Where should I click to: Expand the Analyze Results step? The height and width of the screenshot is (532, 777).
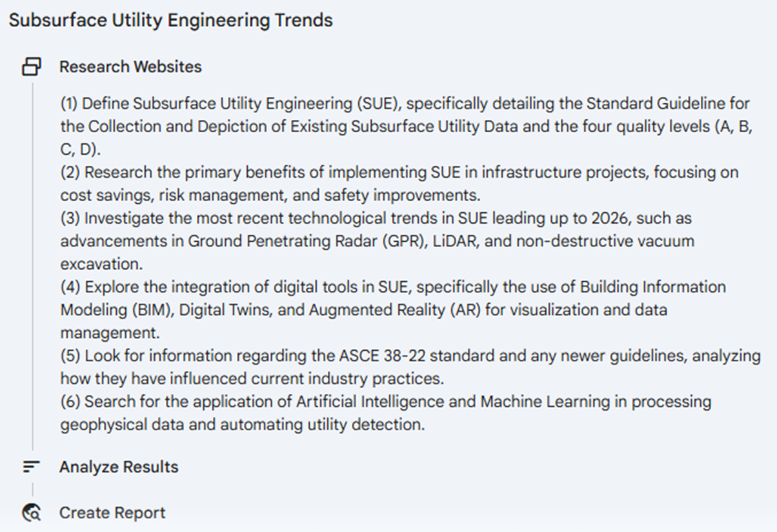click(x=119, y=467)
